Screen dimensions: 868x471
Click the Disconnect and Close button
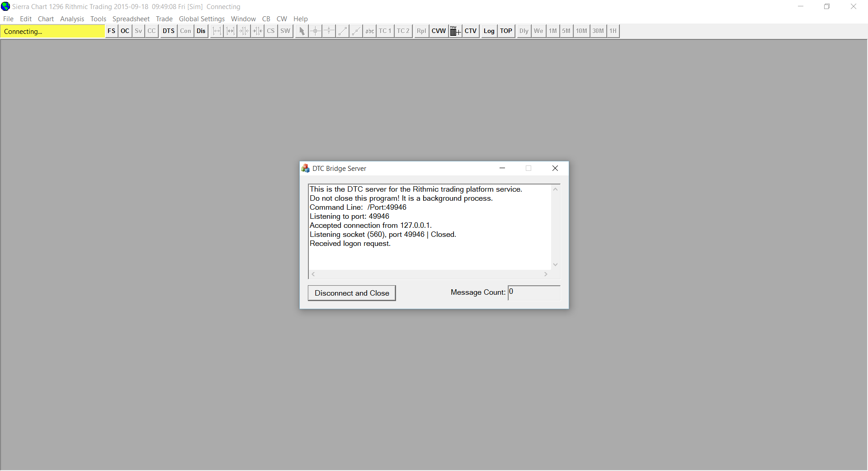tap(352, 293)
